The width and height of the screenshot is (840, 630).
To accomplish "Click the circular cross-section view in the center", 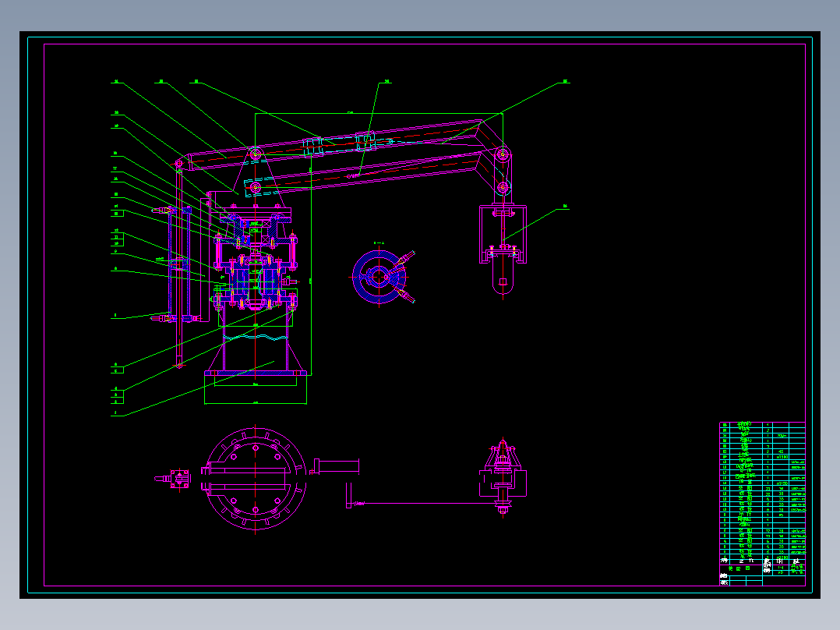I will coord(379,277).
